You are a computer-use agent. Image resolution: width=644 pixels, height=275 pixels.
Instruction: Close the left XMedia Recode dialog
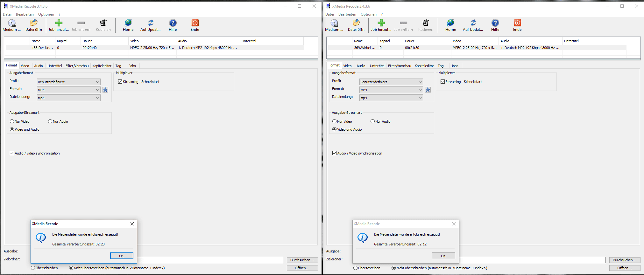132,224
